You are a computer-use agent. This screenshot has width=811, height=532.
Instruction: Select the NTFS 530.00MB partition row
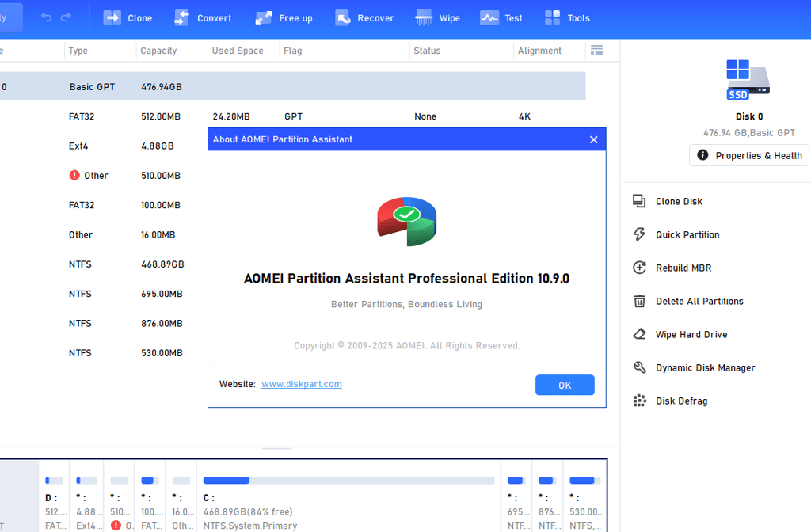tap(104, 353)
